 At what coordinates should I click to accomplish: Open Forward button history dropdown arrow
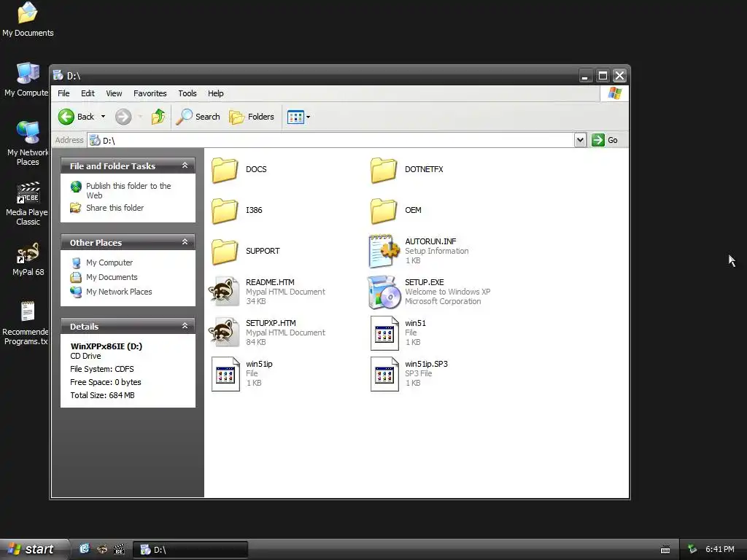tap(140, 117)
